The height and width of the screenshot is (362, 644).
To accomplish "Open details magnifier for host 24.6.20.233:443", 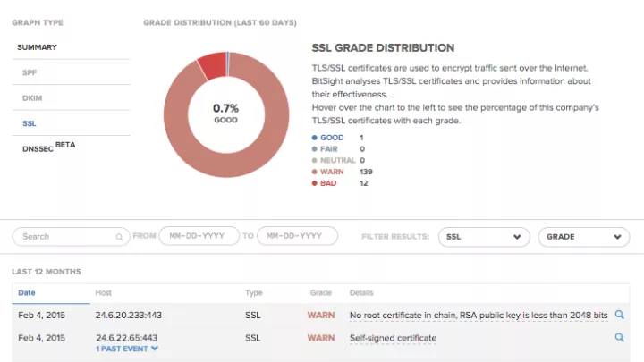I will [x=619, y=315].
